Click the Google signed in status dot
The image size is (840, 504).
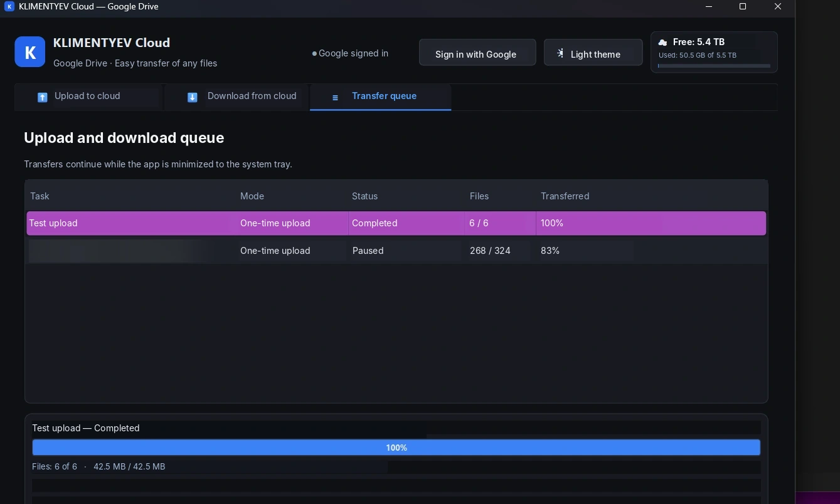tap(314, 54)
